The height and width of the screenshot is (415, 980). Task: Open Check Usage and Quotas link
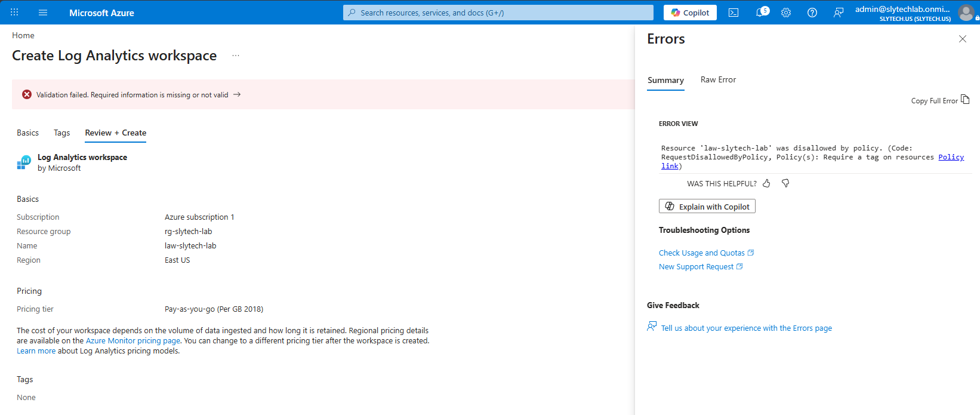[707, 253]
